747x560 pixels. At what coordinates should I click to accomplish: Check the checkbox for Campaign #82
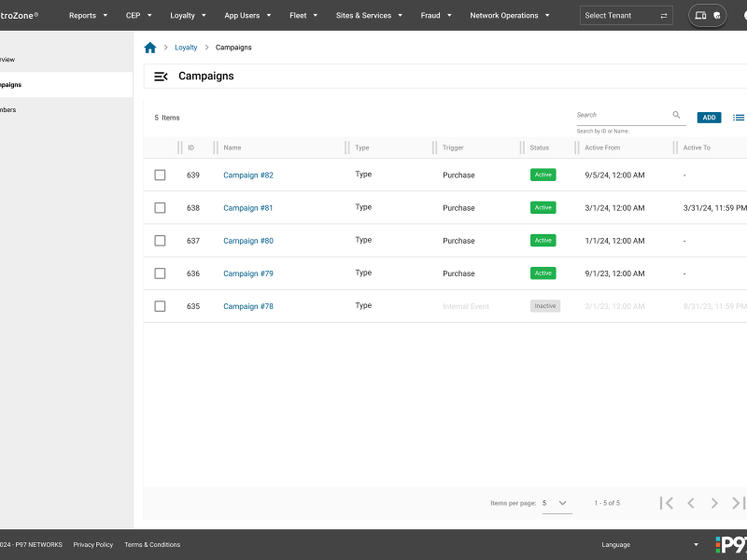point(160,175)
